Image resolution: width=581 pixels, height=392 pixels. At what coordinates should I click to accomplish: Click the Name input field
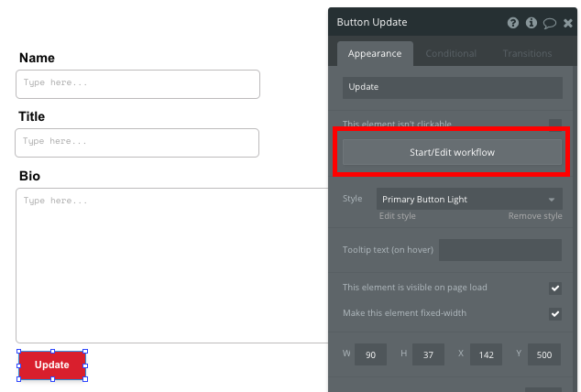137,84
